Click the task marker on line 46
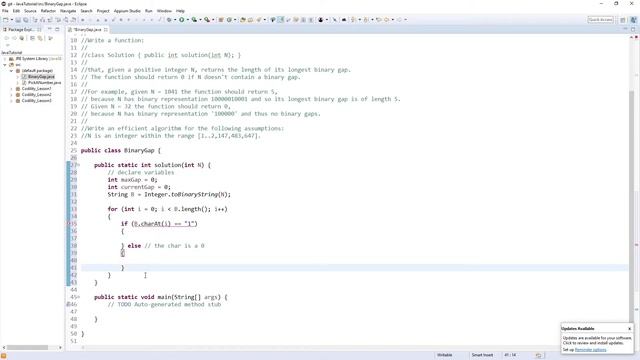The width and height of the screenshot is (640, 360). click(68, 304)
